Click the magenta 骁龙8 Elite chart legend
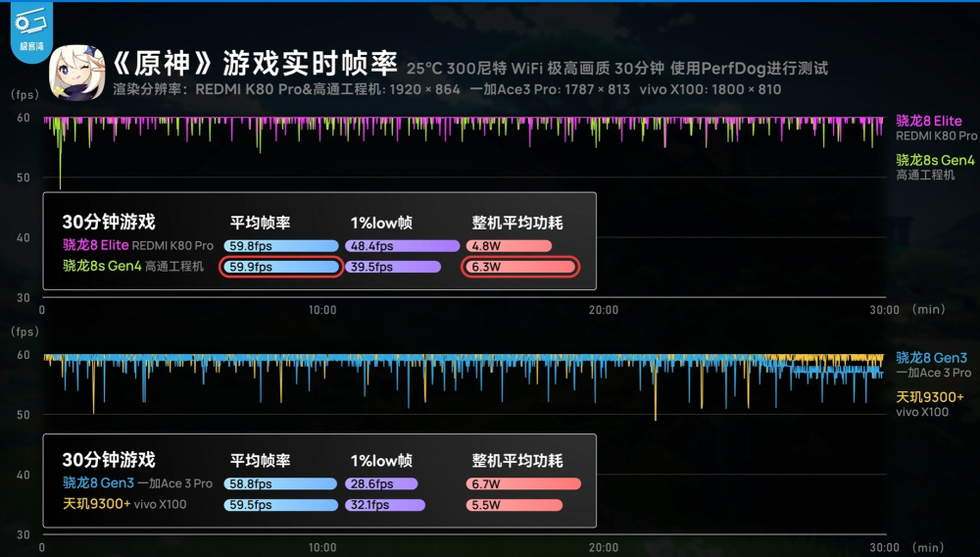This screenshot has width=980, height=557. coord(929,121)
